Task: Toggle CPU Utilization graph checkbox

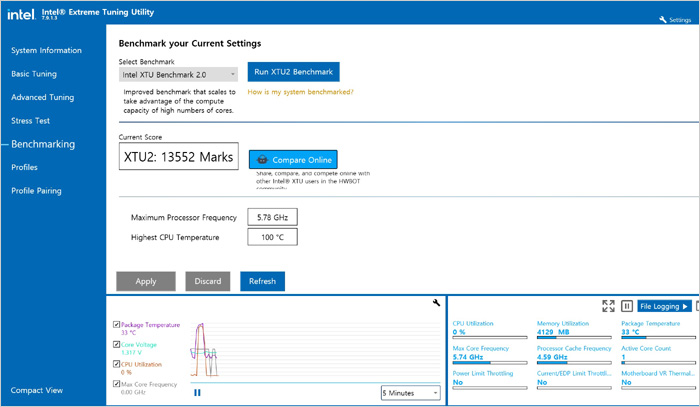Action: click(117, 364)
